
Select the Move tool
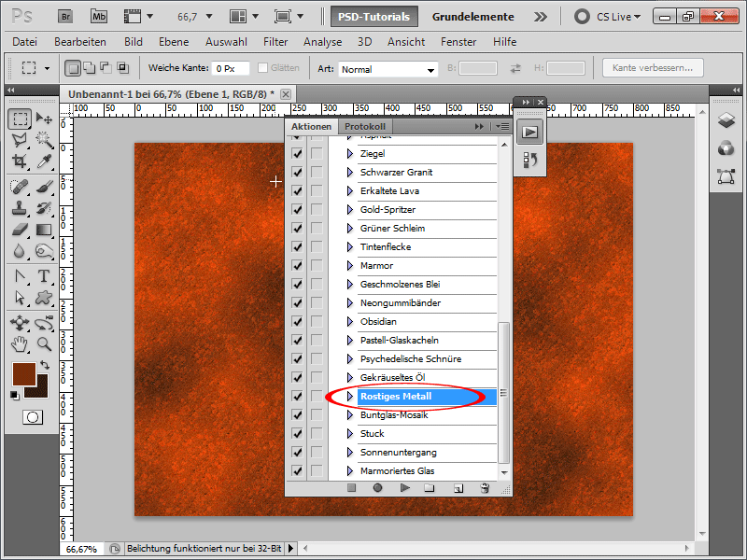click(44, 119)
